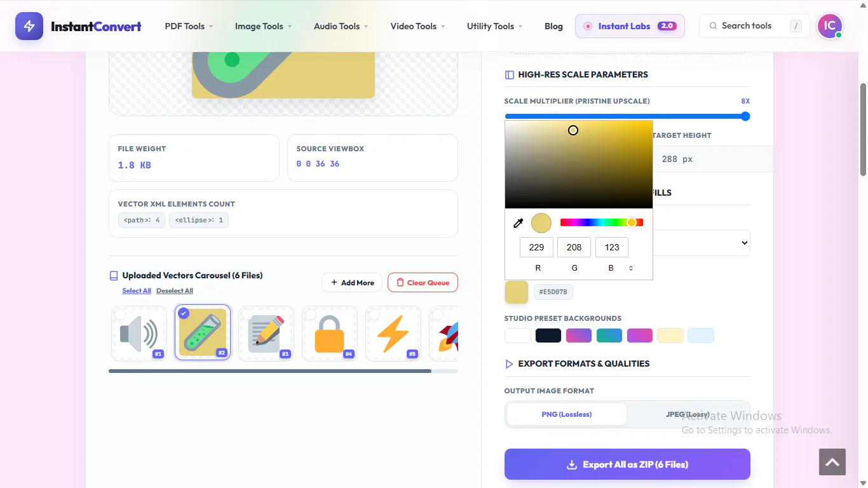
Task: Click the download icon on Export button
Action: [572, 464]
